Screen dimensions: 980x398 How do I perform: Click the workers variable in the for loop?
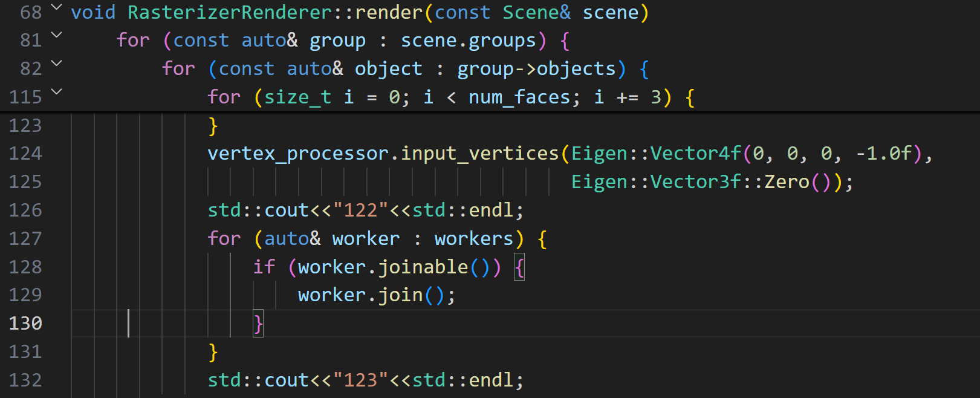pos(473,238)
